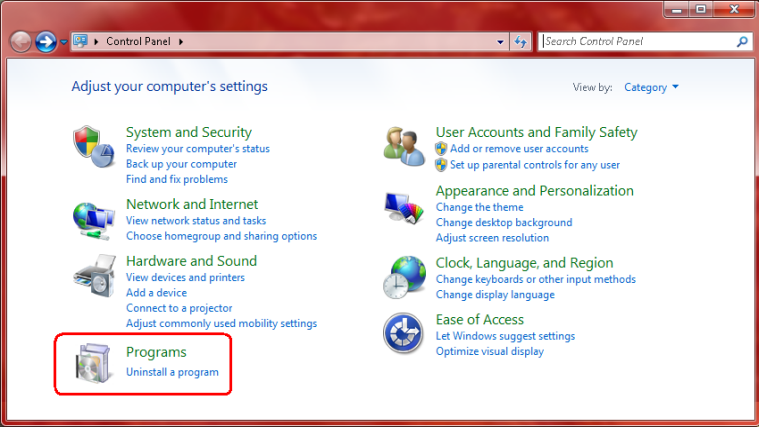The image size is (759, 427).
Task: Click Adjust commonly used mobility settings
Action: (221, 323)
